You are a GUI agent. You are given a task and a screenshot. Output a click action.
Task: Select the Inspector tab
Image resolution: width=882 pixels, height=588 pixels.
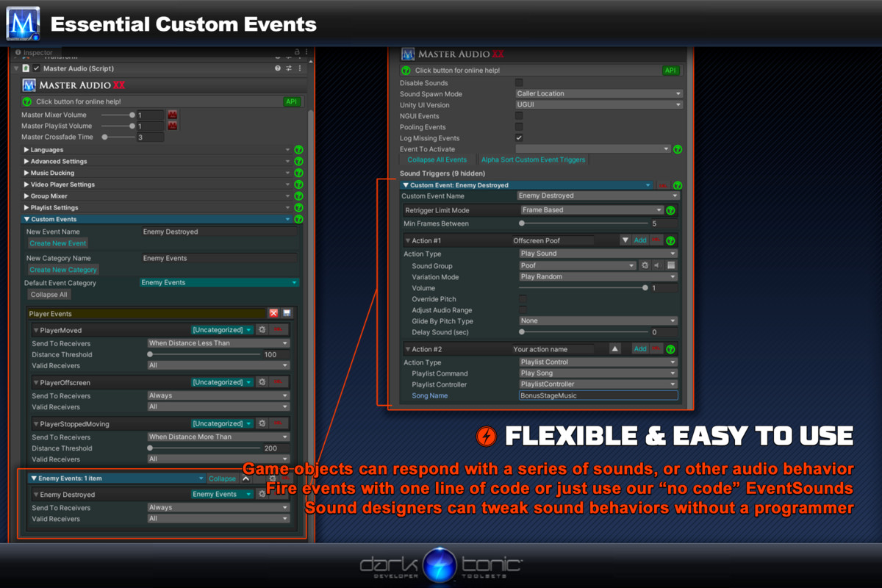click(x=34, y=53)
